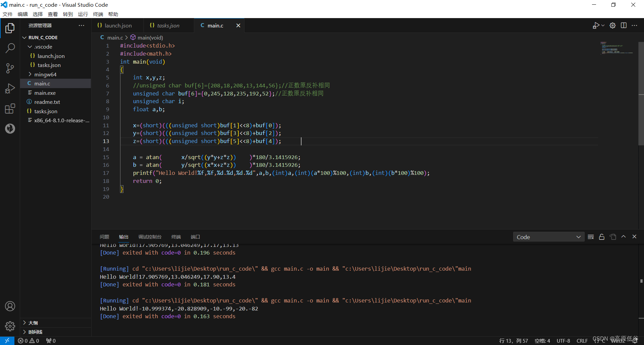Close the bottom panel
Image resolution: width=644 pixels, height=345 pixels.
634,236
